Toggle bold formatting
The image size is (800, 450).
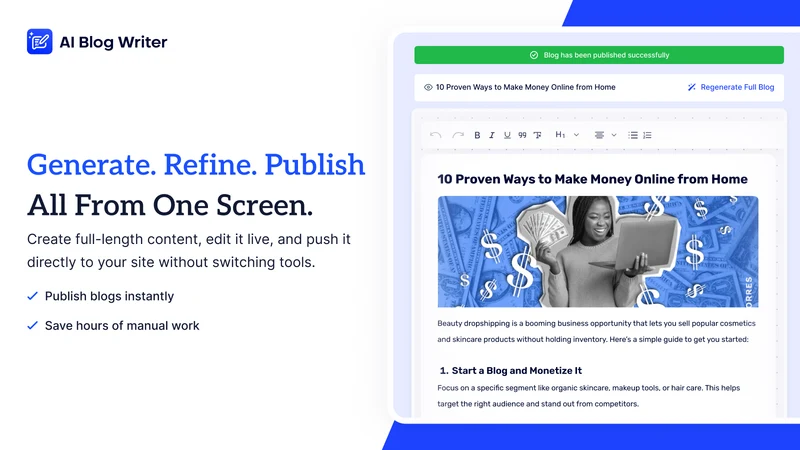pyautogui.click(x=477, y=135)
